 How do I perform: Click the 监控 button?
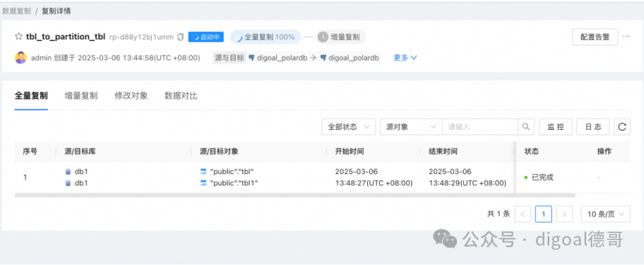pos(555,127)
